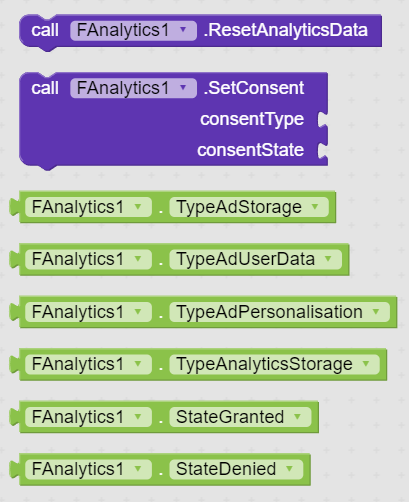Expand the TypeAdPersonalisation property dropdown arrow
The image size is (409, 502).
[x=376, y=312]
